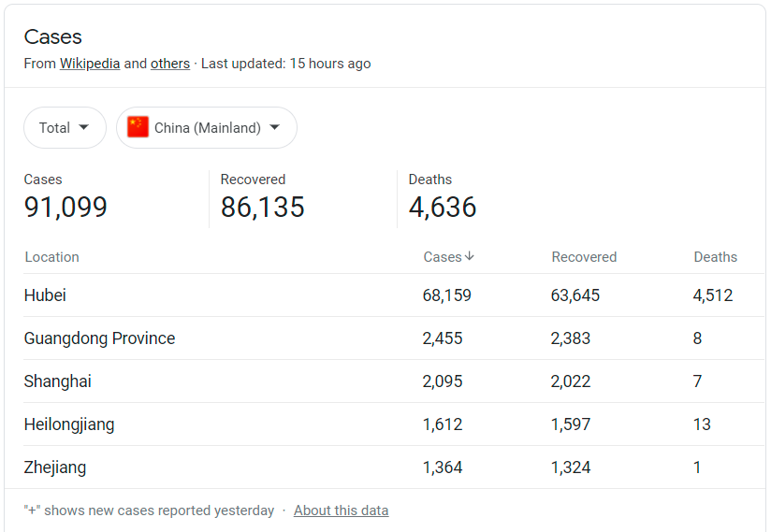Click the About this data link
The height and width of the screenshot is (532, 771).
tap(341, 510)
